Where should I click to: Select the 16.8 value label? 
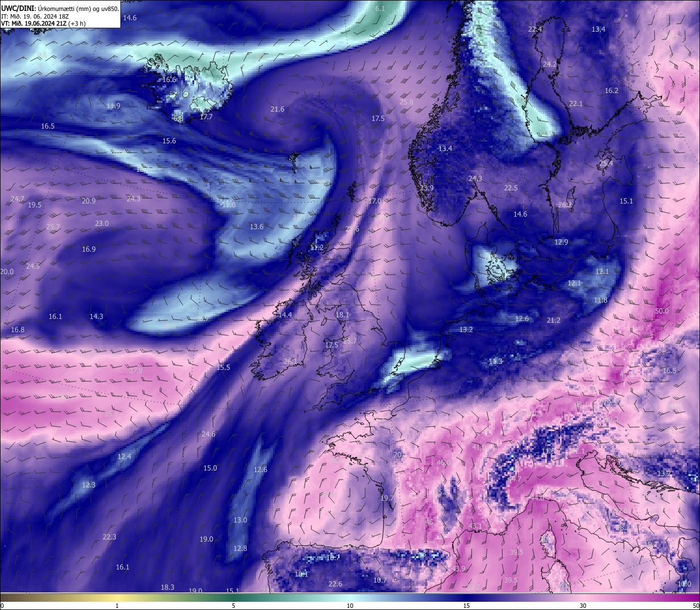coord(17,330)
